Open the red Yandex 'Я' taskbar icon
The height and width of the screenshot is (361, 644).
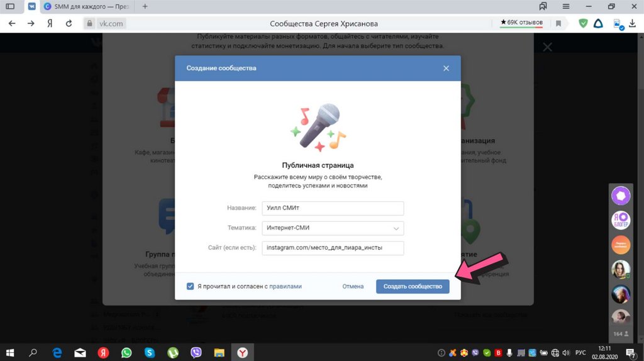tap(103, 352)
